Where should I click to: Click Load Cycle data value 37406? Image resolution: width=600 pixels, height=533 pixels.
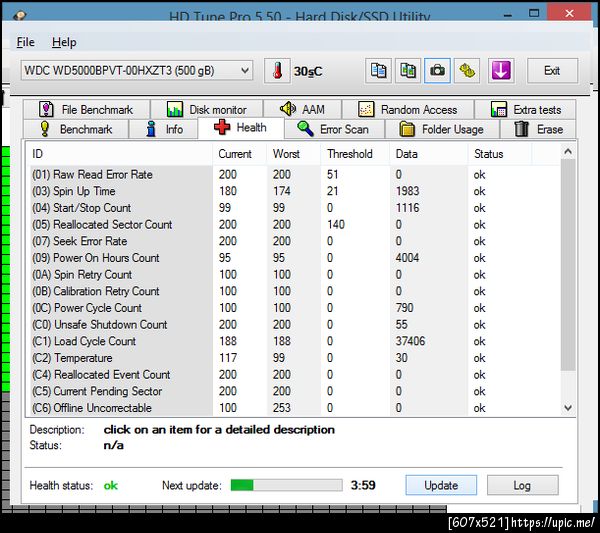(x=410, y=341)
